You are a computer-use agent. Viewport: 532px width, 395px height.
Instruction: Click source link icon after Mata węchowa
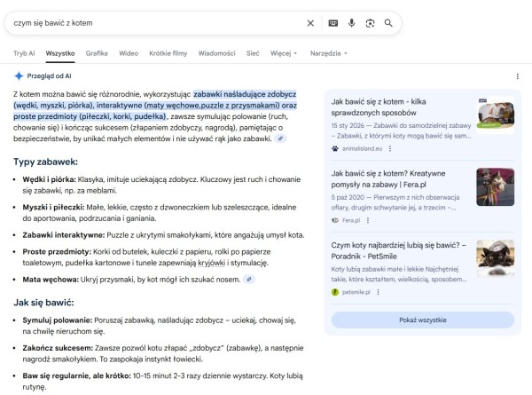tap(249, 280)
